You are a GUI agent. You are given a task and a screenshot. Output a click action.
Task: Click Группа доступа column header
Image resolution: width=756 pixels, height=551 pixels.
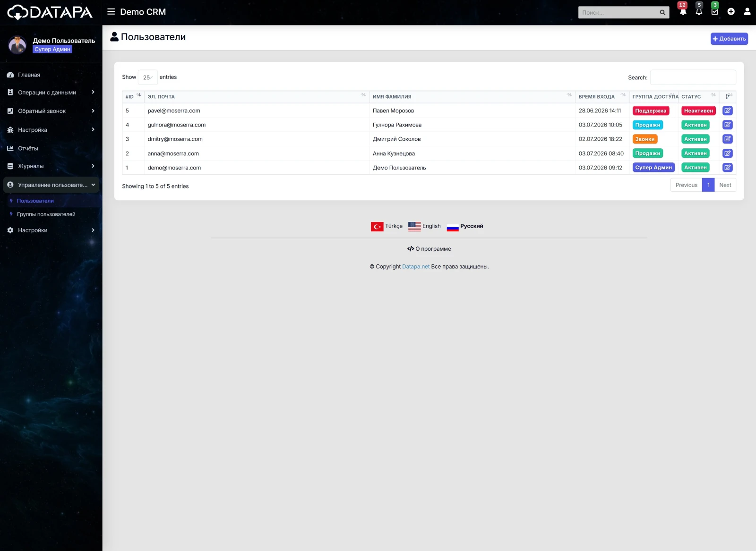pos(655,96)
